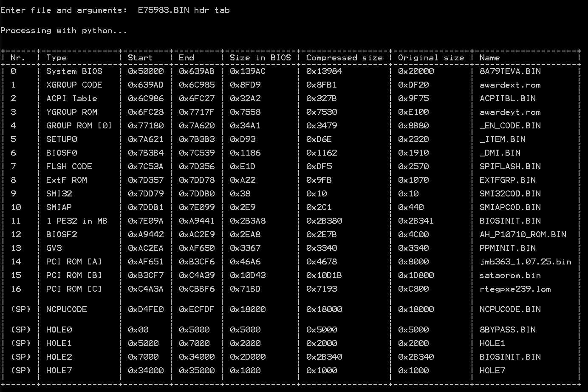This screenshot has width=588, height=392.
Task: Click the original size 0x20000
Action: pos(416,71)
